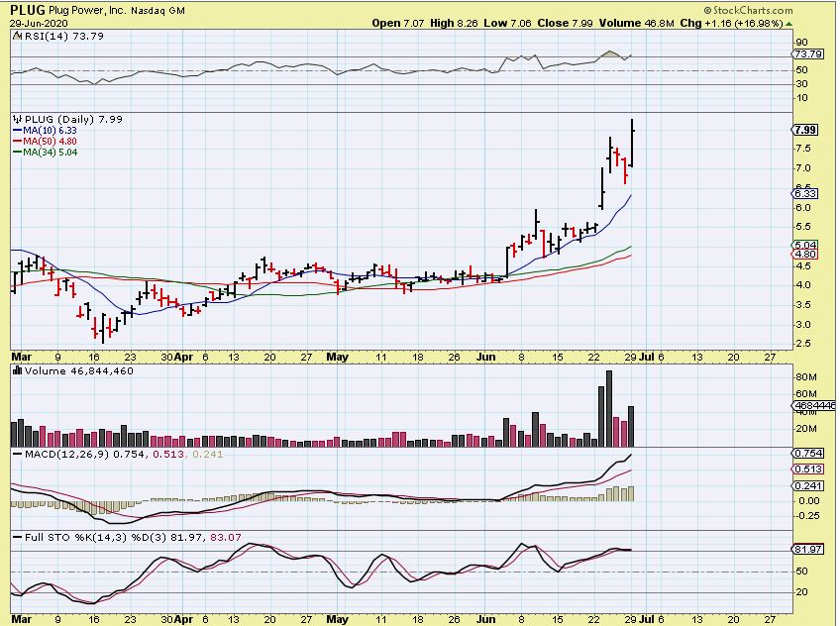Click the green up-arrow beside the change percent
Viewport: 840px width, 626px height.
pyautogui.click(x=789, y=24)
